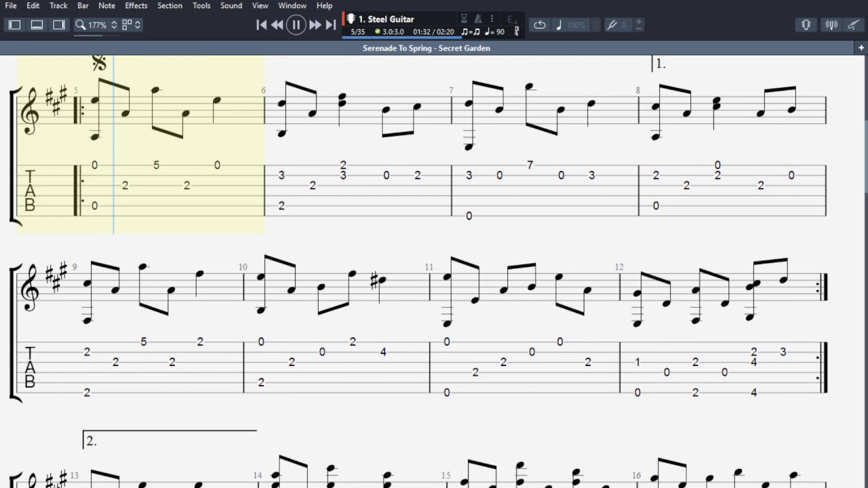Viewport: 868px width, 488px height.
Task: Open the Effects menu
Action: point(136,5)
